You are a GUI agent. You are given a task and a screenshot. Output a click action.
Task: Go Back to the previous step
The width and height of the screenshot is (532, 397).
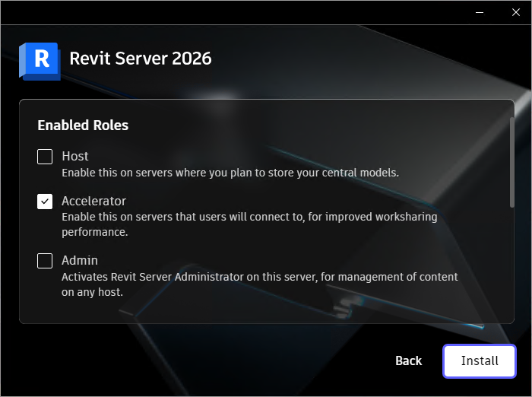point(409,361)
